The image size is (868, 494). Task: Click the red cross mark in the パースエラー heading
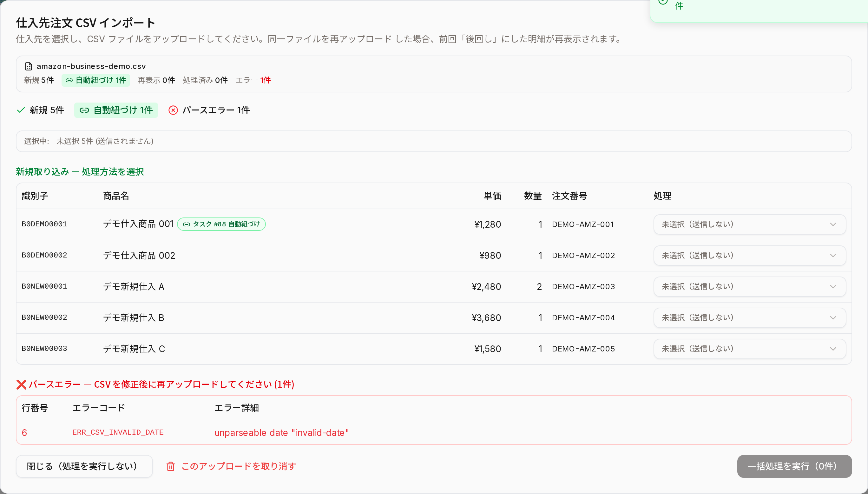pos(21,384)
